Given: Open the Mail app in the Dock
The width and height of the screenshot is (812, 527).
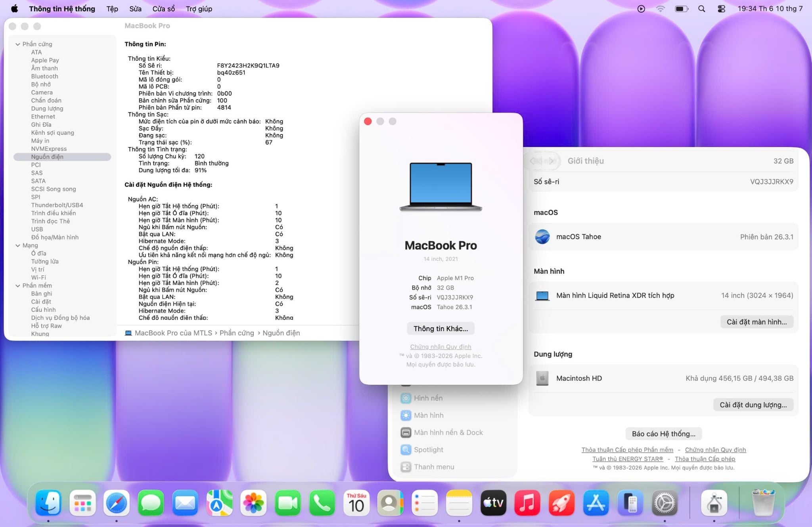Looking at the screenshot, I should pyautogui.click(x=185, y=503).
